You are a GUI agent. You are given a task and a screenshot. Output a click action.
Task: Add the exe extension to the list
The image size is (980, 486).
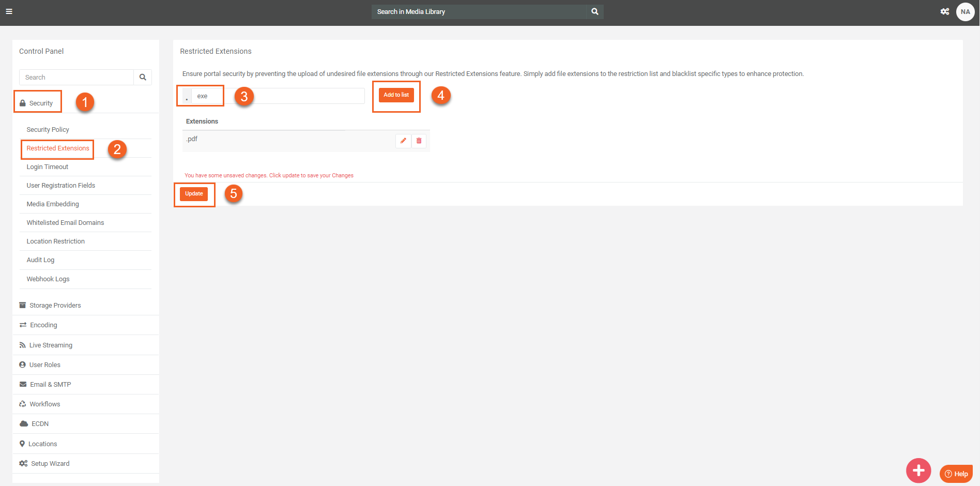tap(396, 95)
